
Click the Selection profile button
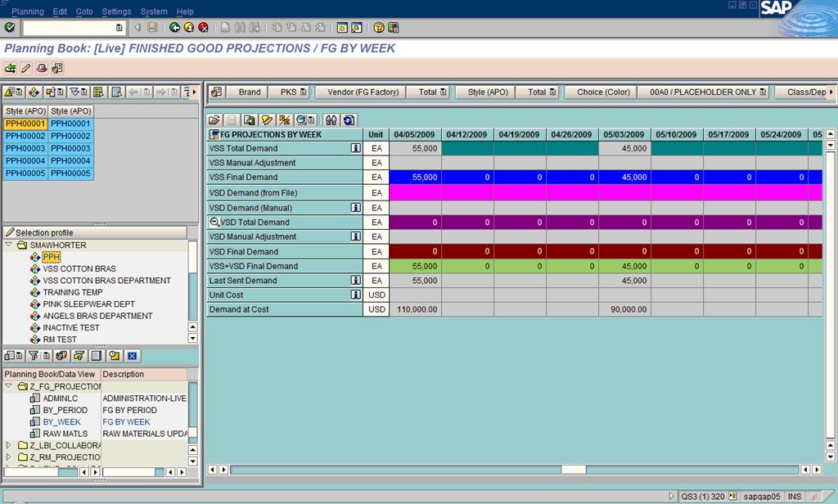95,232
